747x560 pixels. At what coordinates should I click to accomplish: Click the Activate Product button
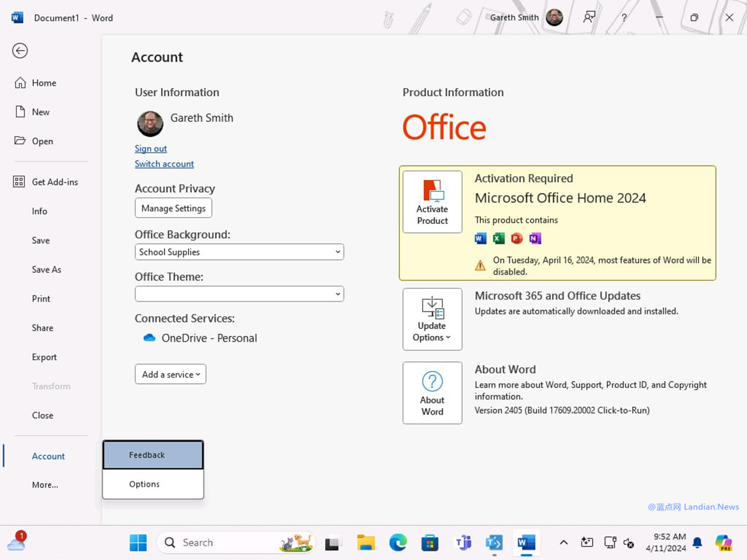click(432, 202)
